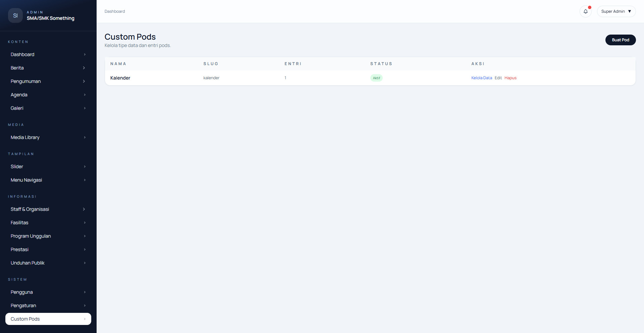
Task: Click the chevron next to Dashboard
Action: 85,54
